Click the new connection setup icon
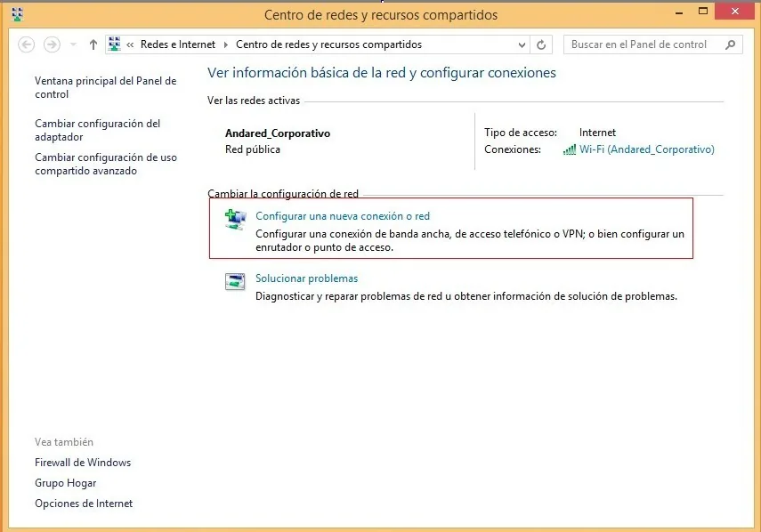 pos(235,219)
